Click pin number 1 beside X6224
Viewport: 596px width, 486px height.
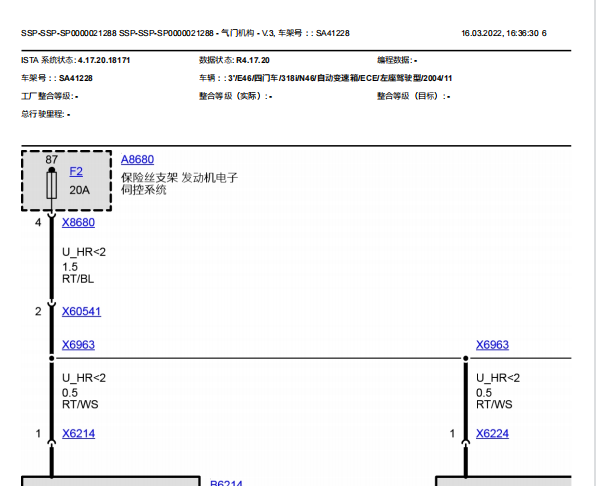coord(452,434)
